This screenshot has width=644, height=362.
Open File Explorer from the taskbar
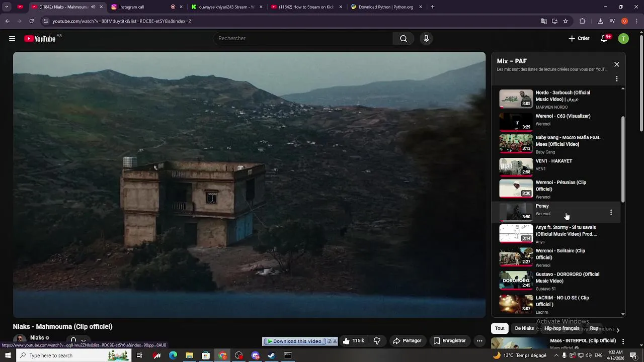coord(189,355)
